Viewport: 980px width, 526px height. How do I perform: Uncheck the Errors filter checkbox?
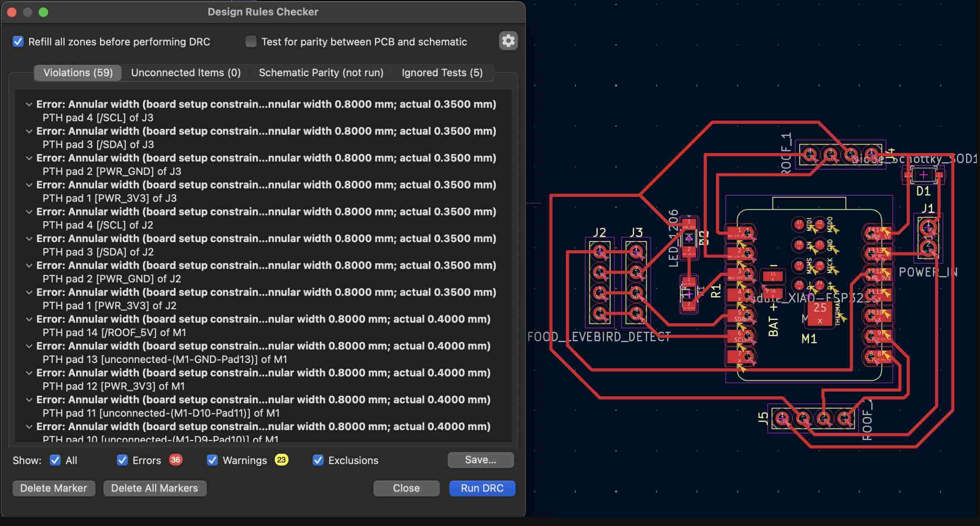tap(122, 460)
